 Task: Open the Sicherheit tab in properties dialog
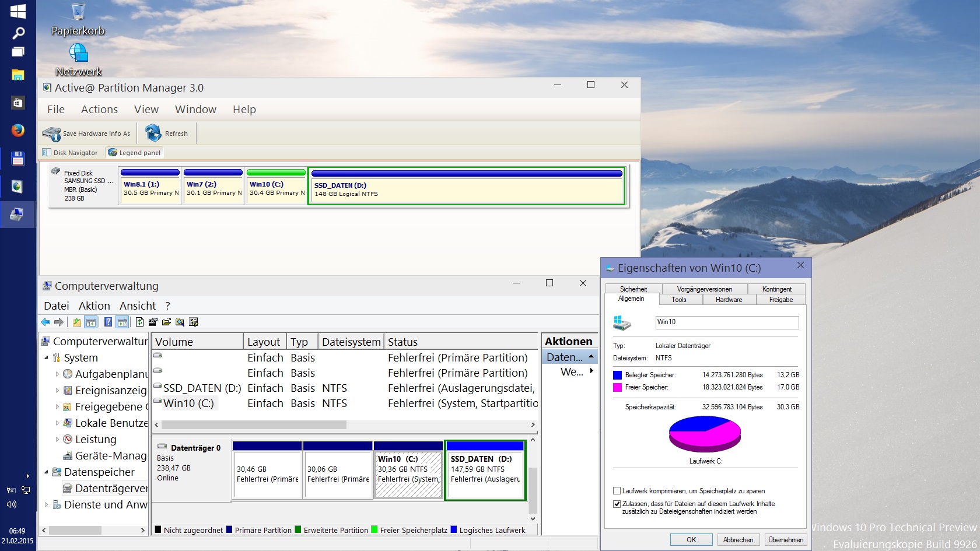coord(633,289)
